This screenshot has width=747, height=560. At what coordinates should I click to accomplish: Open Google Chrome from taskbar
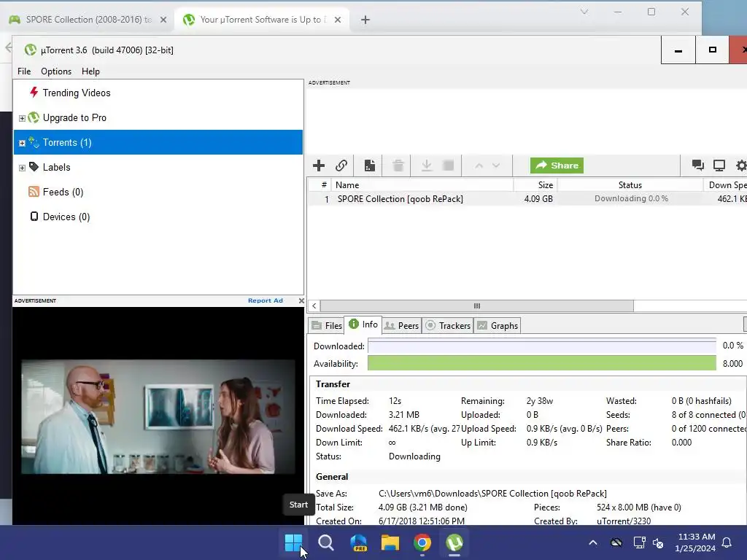(422, 542)
